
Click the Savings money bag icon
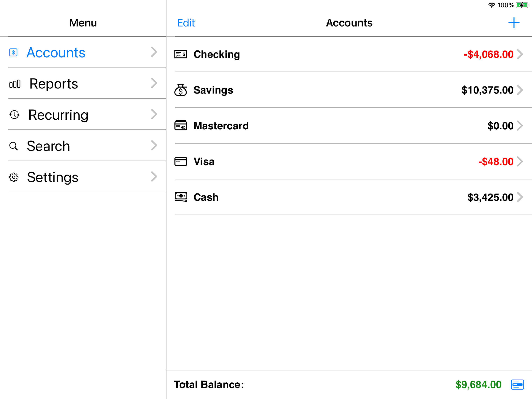[x=181, y=90]
